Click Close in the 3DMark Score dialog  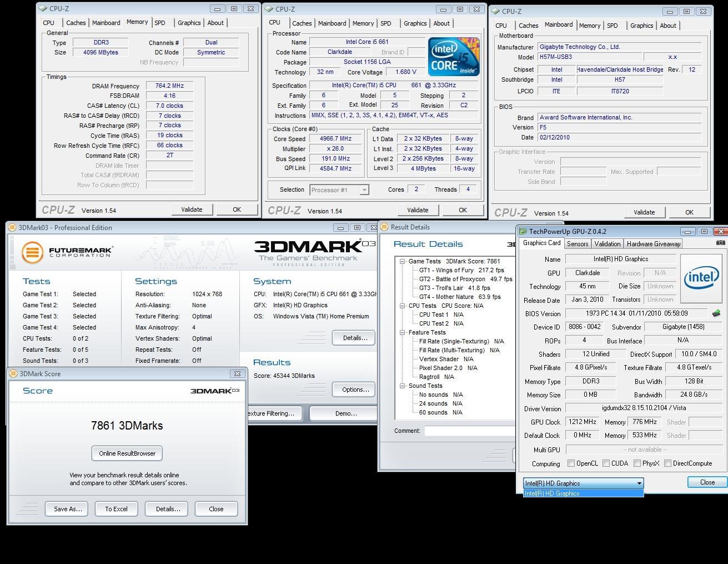click(x=216, y=509)
